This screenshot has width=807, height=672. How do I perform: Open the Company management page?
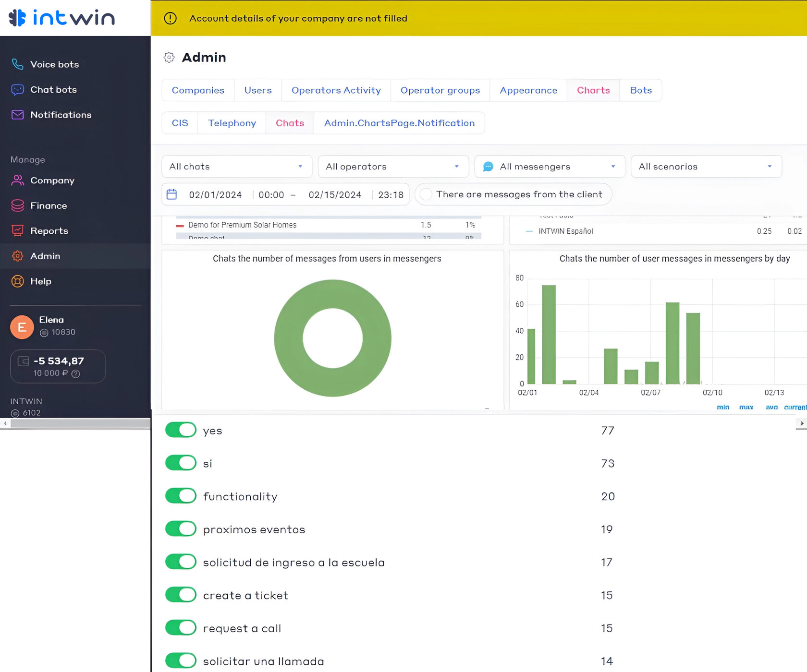52,180
